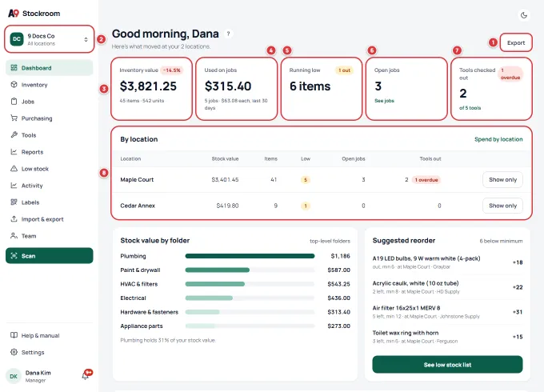Click the '1 out' badge on Running low
This screenshot has width=544, height=392.
coord(344,70)
